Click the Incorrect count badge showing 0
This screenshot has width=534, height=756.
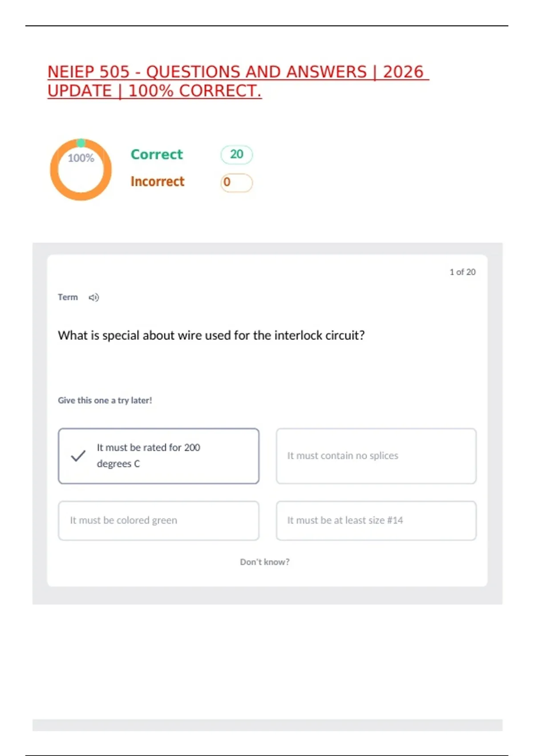pos(237,182)
